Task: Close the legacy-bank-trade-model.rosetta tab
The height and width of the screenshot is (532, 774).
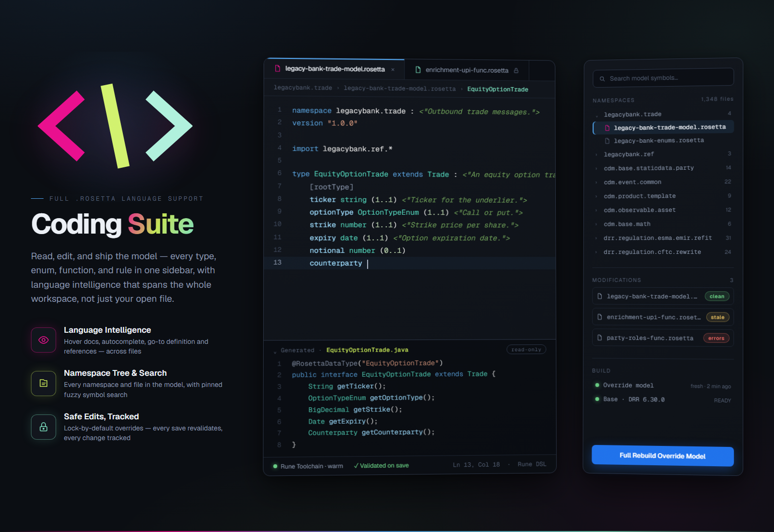Action: pos(393,70)
